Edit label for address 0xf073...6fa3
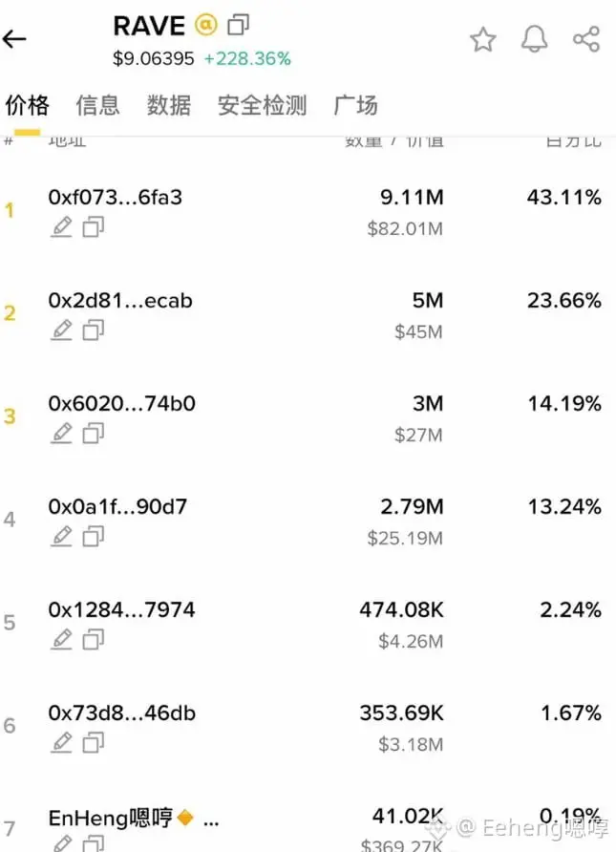Viewport: 616px width, 852px height. coord(61,226)
